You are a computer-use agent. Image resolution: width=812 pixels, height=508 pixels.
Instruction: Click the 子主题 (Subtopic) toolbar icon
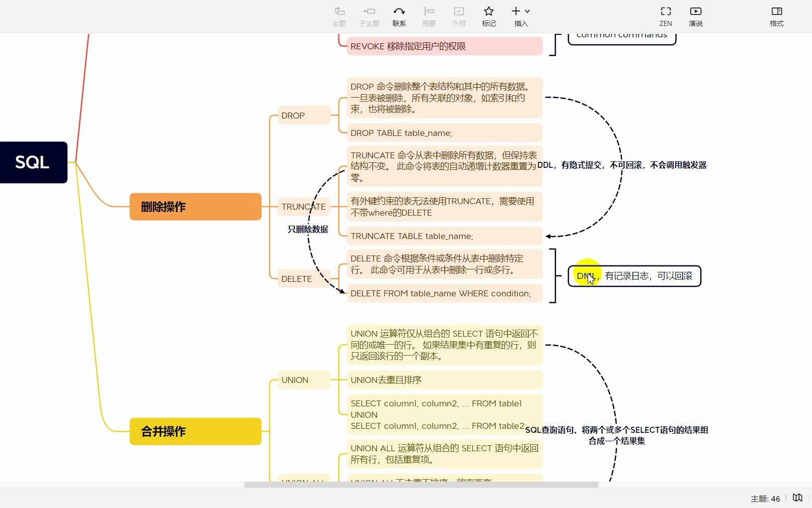(x=369, y=16)
